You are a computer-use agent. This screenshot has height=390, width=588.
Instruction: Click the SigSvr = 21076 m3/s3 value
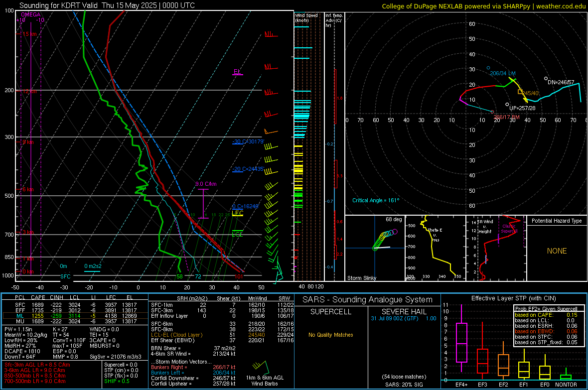116,357
